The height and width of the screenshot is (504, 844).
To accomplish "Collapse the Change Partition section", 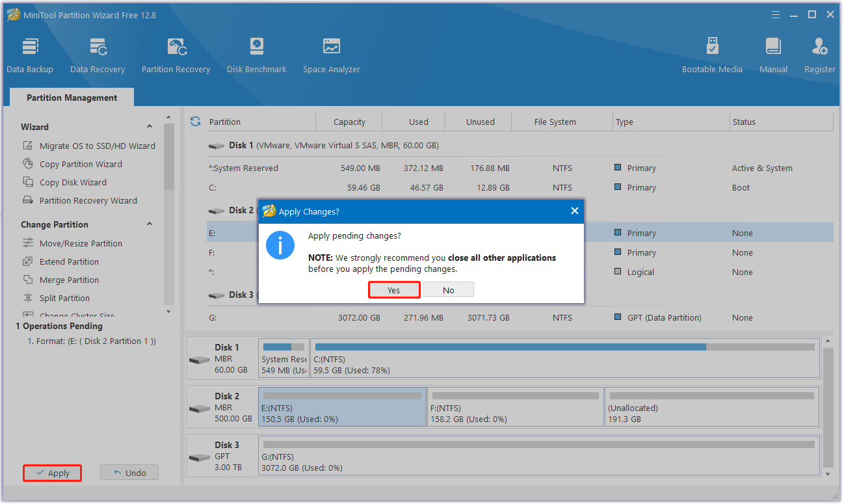I will click(x=150, y=224).
